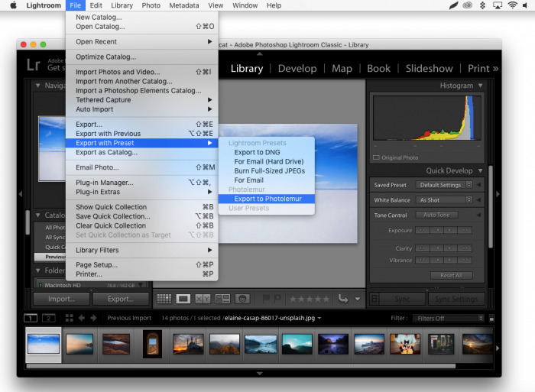Decrease Clarity with double left arrow
This screenshot has height=392, width=535.
[x=423, y=248]
